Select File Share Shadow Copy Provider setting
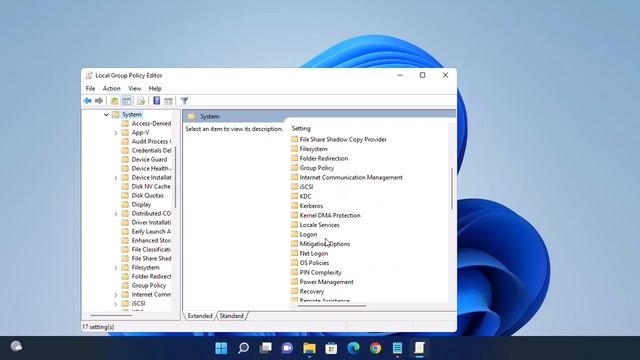Viewport: 640px width, 360px height. click(x=343, y=139)
